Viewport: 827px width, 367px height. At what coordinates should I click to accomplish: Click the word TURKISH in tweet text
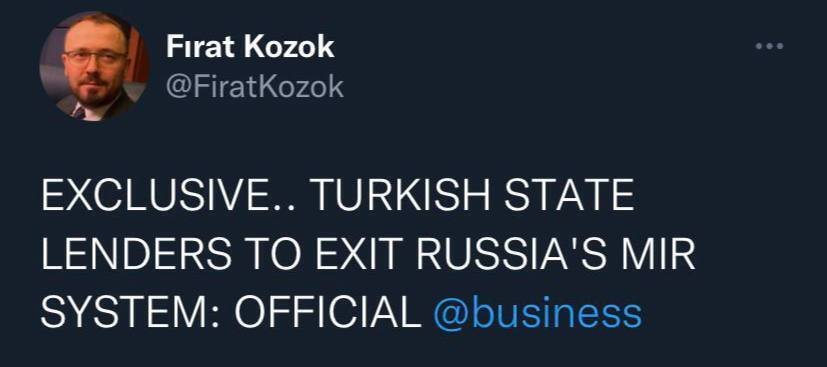[x=403, y=197]
